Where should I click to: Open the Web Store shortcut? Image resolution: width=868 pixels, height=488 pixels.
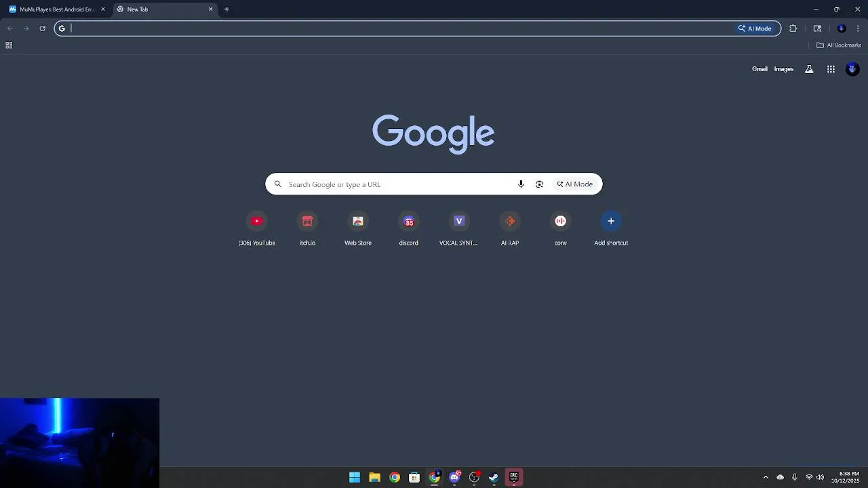358,229
